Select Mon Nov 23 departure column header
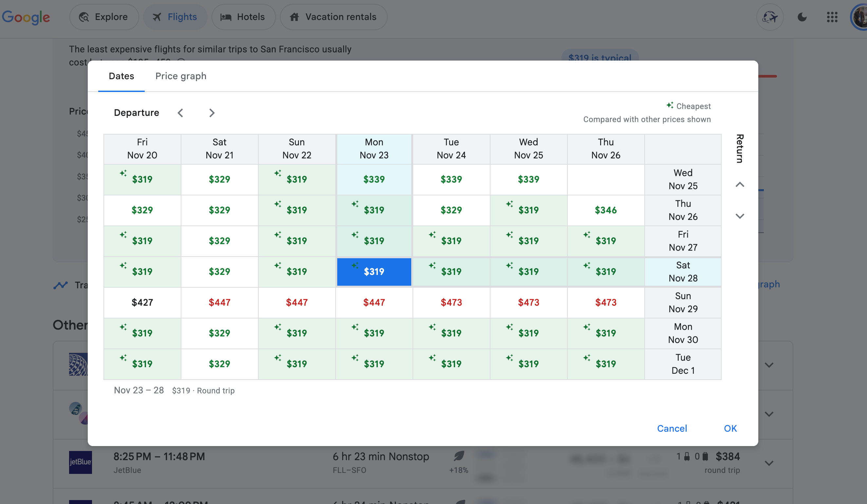This screenshot has height=504, width=867. click(374, 149)
